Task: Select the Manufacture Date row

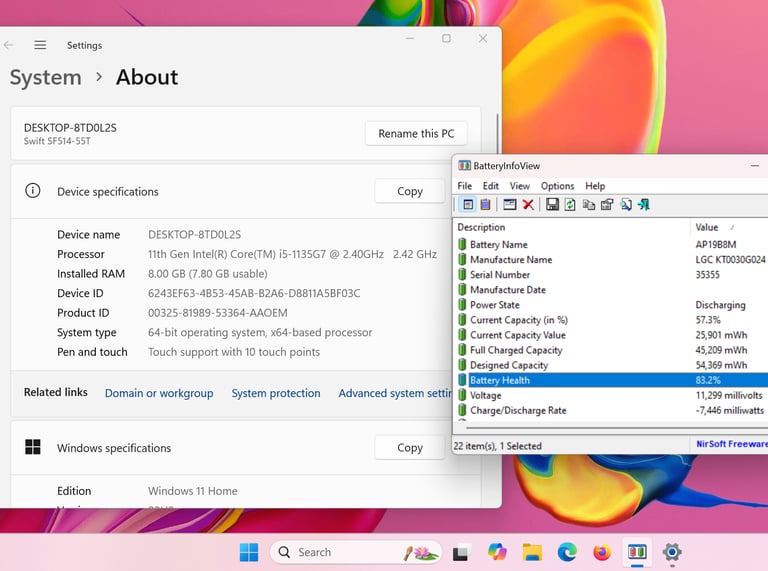Action: [x=611, y=290]
